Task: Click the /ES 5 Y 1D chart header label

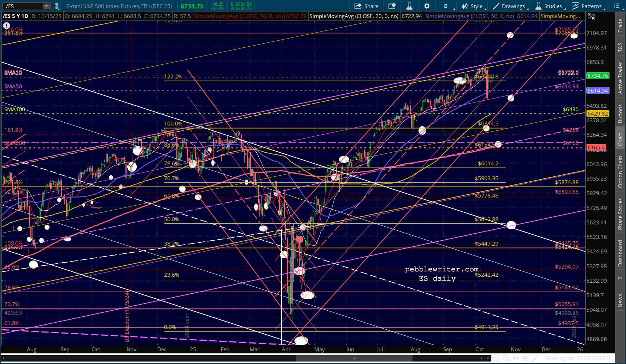Action: pos(16,16)
